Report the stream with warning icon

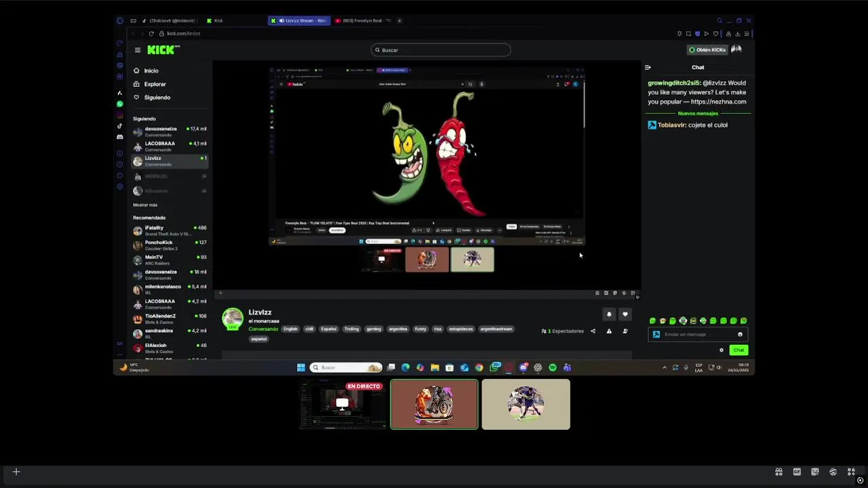tap(609, 331)
